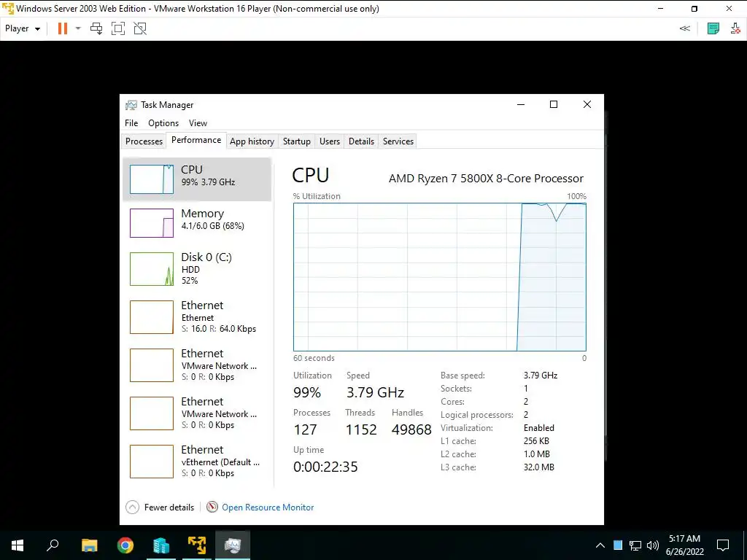Click the L3 cache 32.0 MB value
This screenshot has width=747, height=560.
(539, 467)
